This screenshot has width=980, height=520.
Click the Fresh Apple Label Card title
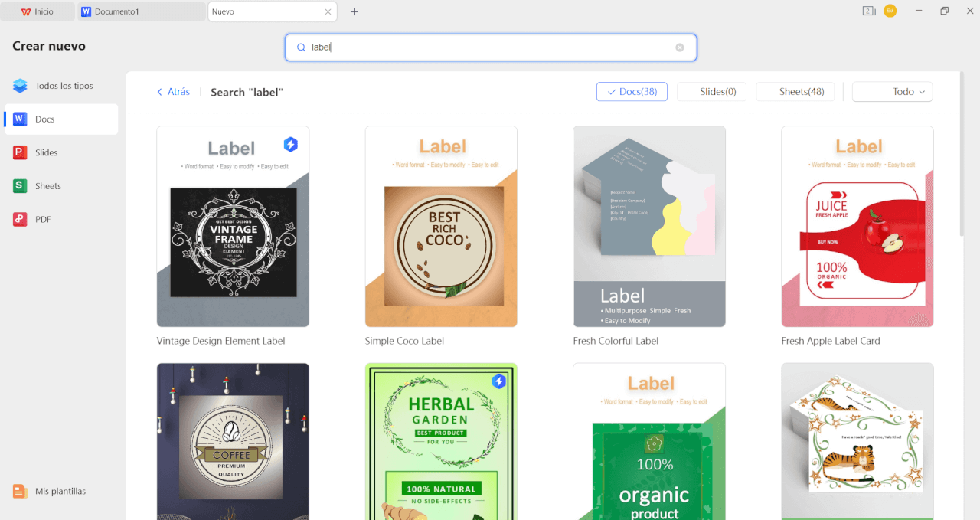point(831,341)
